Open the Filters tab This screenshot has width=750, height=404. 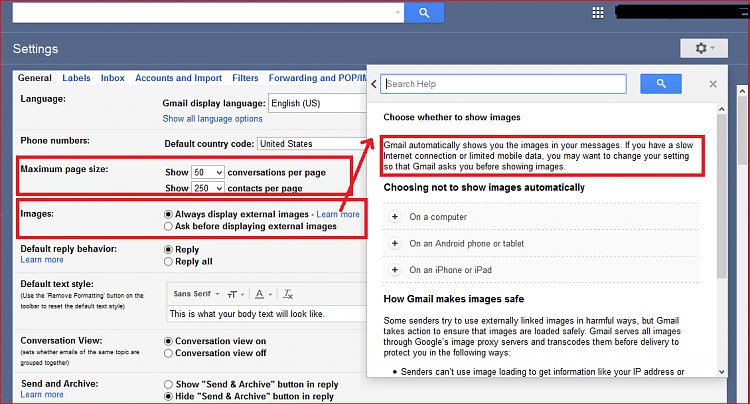(x=245, y=78)
